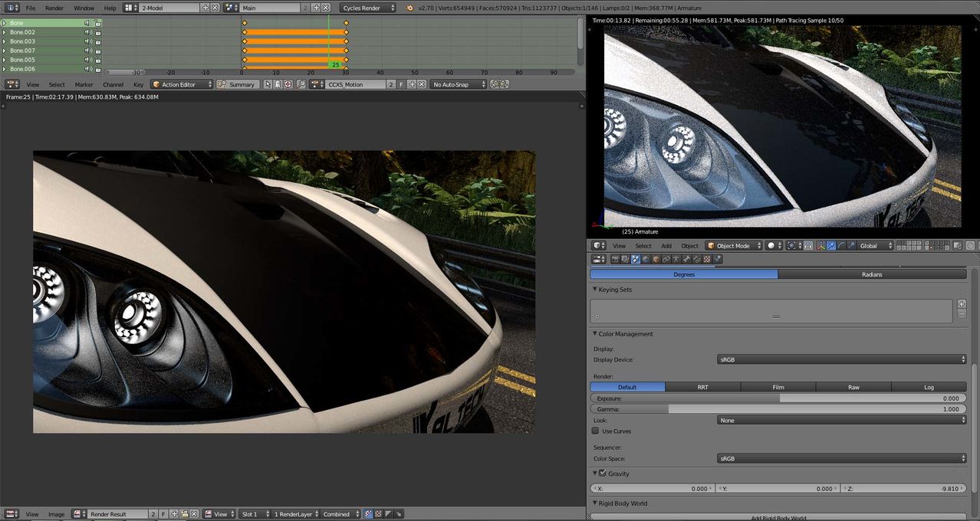Open the Add menu in 3D View

[666, 246]
